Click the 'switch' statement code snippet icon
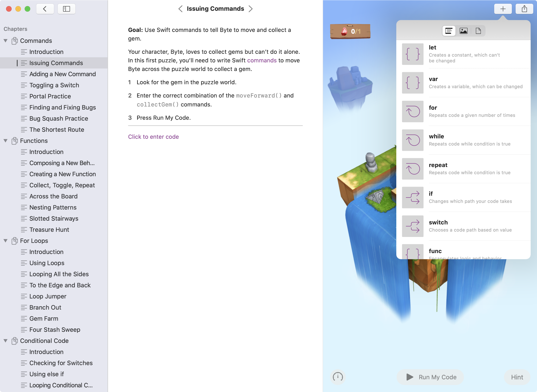537x392 pixels. point(413,226)
